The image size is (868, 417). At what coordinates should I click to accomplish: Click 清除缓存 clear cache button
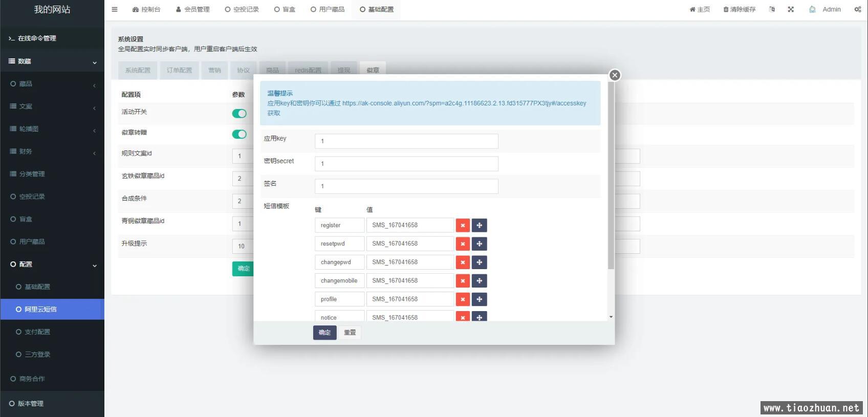tap(739, 9)
